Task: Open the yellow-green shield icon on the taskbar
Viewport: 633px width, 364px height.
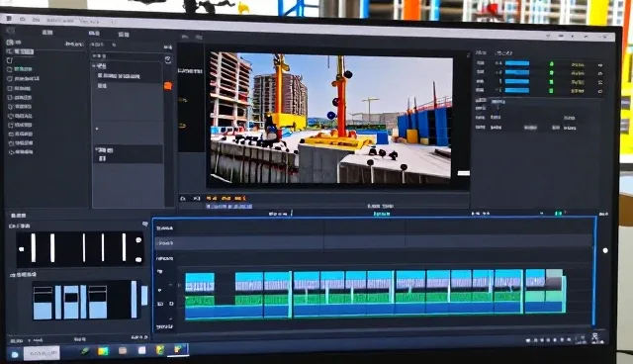Action: coord(160,350)
